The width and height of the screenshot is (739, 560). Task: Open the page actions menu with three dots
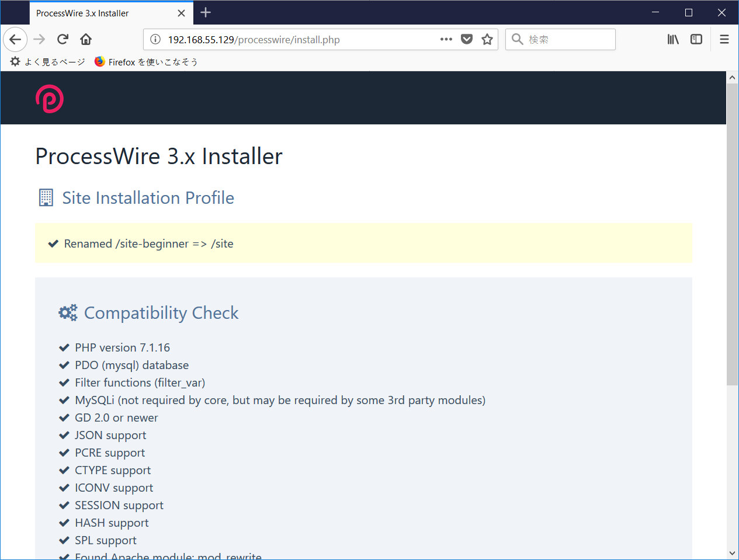[446, 39]
